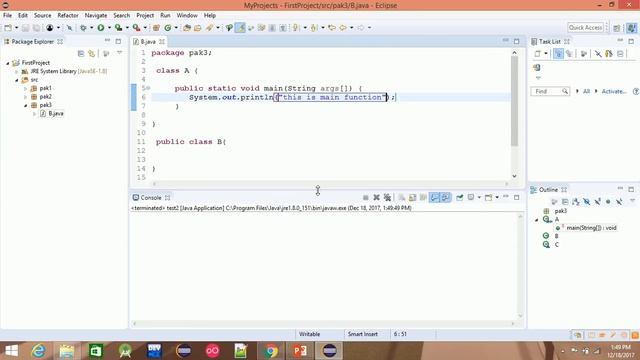Screen dimensions: 640x360
Task: Click the Remove Launch X icon in Console
Action: pos(376,198)
